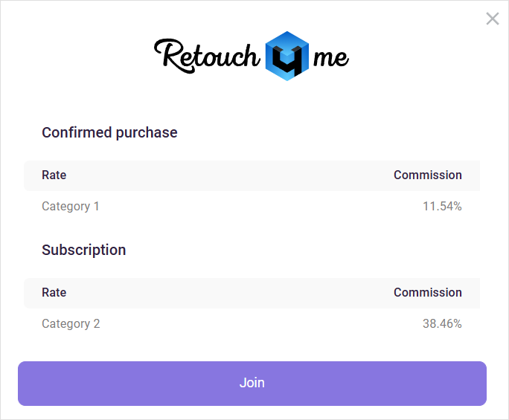This screenshot has height=420, width=509.
Task: Select the Category 2 table row
Action: click(x=252, y=324)
